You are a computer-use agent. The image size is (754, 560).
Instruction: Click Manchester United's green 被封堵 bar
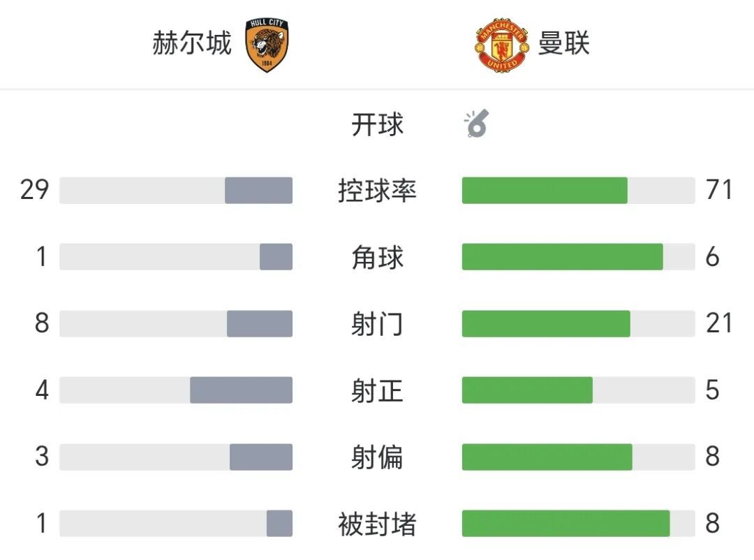point(566,524)
